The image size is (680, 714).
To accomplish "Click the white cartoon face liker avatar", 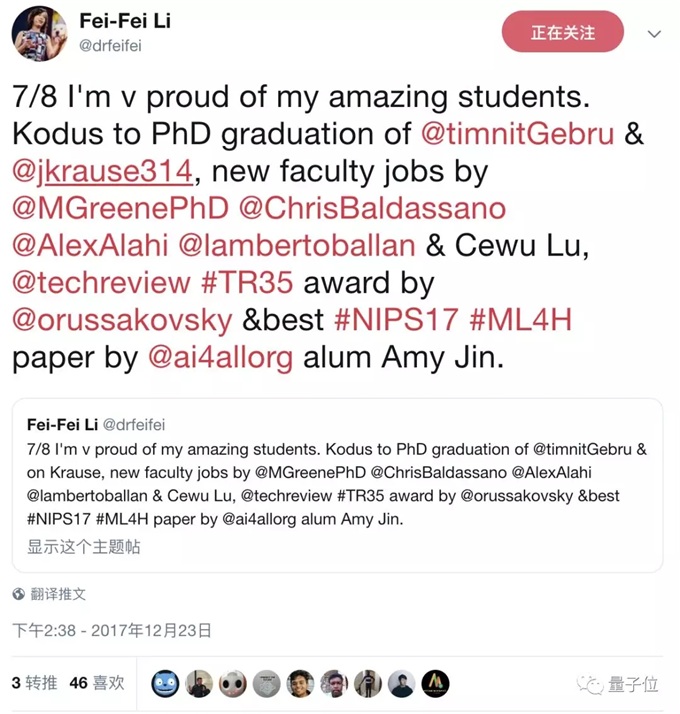I will coord(233,683).
